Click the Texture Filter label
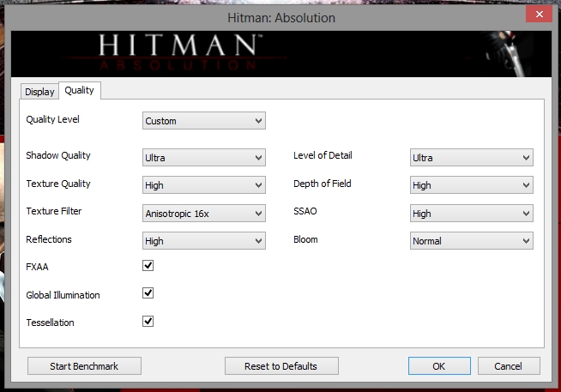Screen dimensions: 561x392 coord(54,211)
